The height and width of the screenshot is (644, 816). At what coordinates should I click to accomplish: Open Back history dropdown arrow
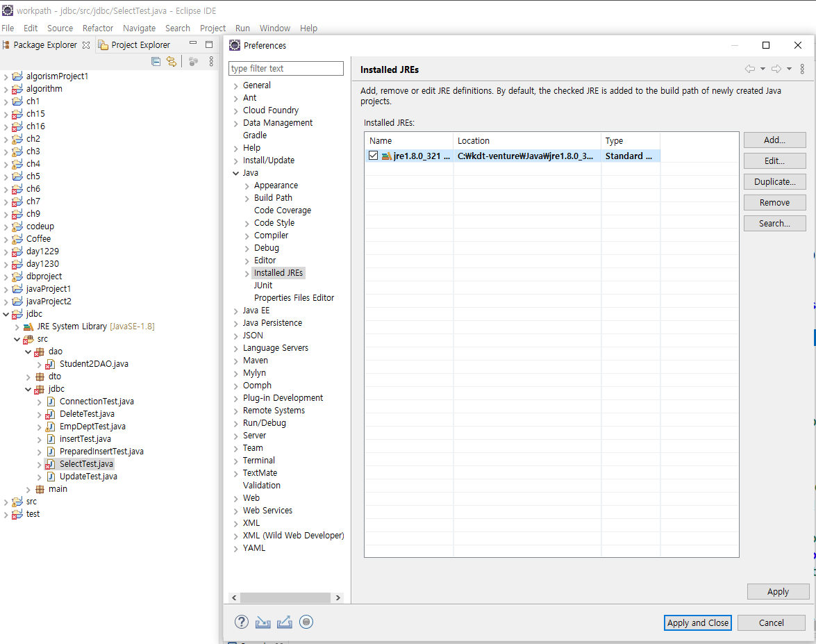763,69
